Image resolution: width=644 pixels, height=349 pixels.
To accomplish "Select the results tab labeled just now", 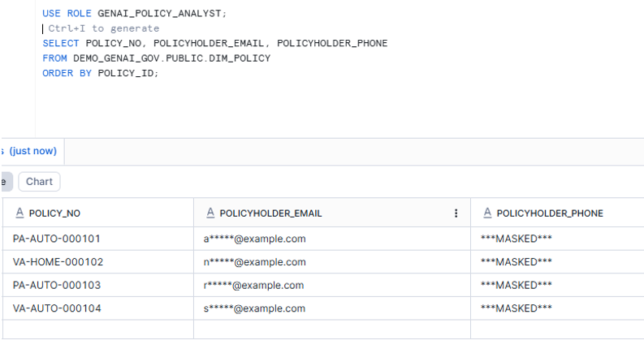I will click(x=31, y=151).
